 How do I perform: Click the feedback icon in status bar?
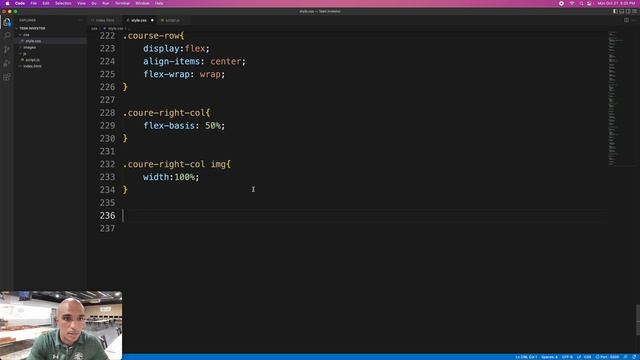click(x=626, y=357)
